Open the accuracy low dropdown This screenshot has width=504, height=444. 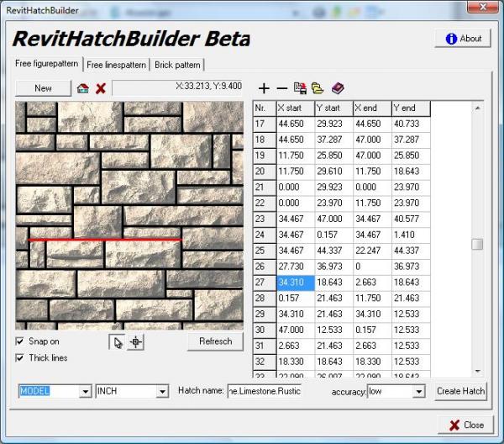(x=418, y=392)
